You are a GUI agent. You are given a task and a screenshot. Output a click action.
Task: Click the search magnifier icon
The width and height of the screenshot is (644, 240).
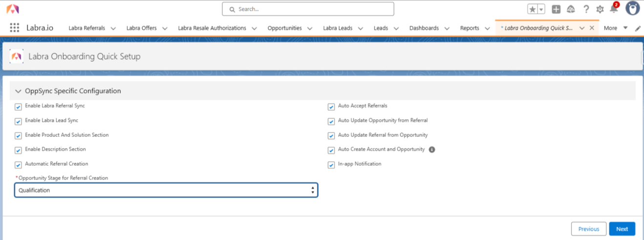pyautogui.click(x=232, y=9)
